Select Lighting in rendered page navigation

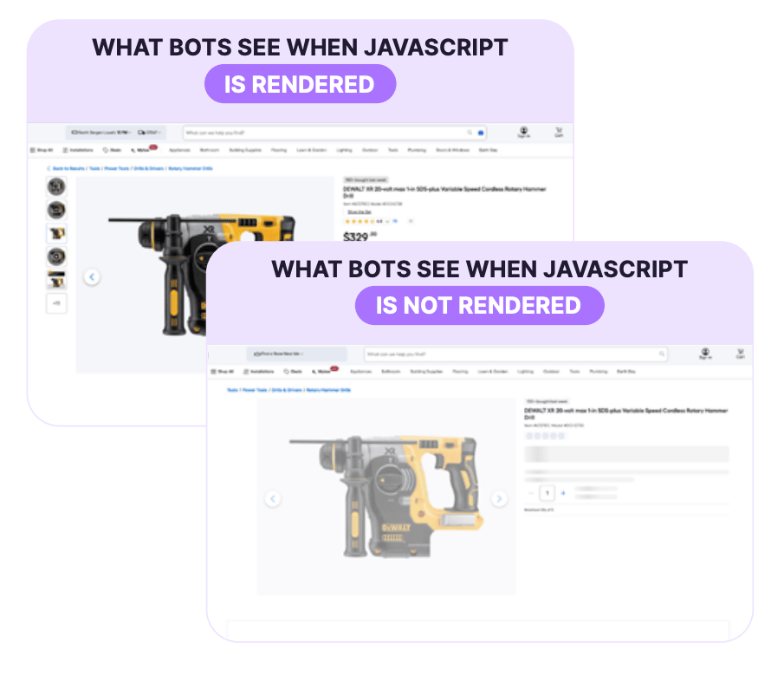coord(344,150)
